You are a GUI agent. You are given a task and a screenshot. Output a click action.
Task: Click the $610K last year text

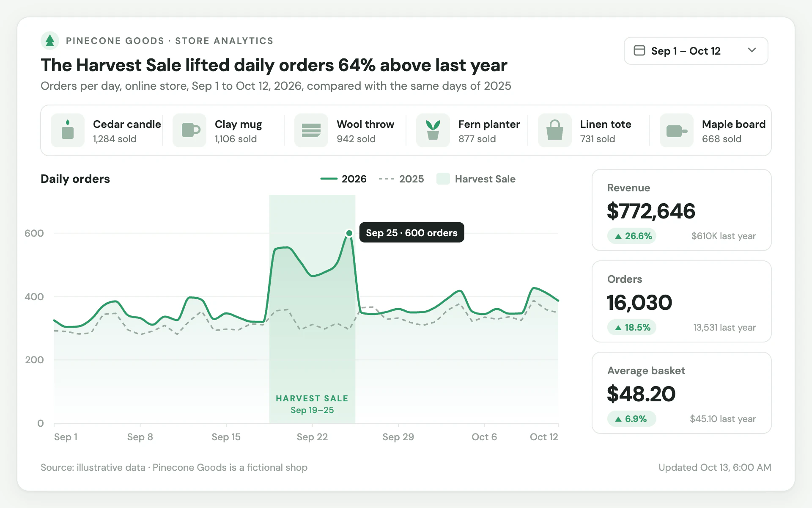point(724,236)
